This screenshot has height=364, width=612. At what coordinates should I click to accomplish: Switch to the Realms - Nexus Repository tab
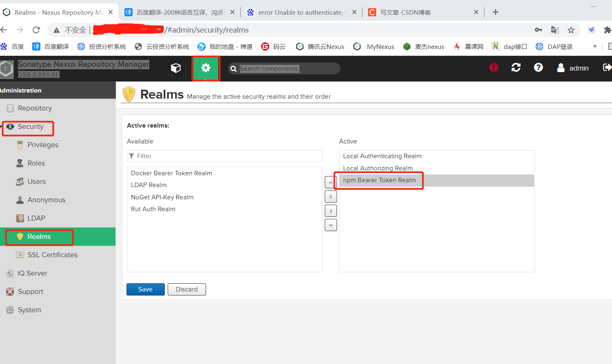pos(59,12)
